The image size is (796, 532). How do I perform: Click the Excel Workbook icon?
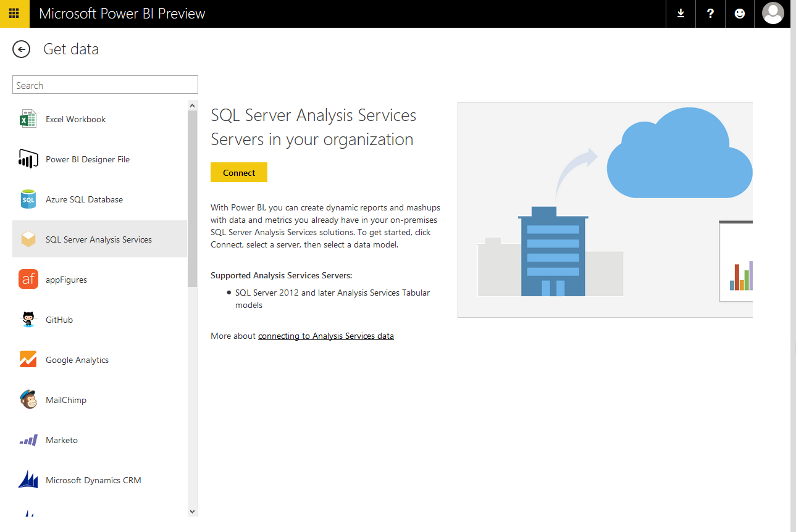(x=28, y=119)
